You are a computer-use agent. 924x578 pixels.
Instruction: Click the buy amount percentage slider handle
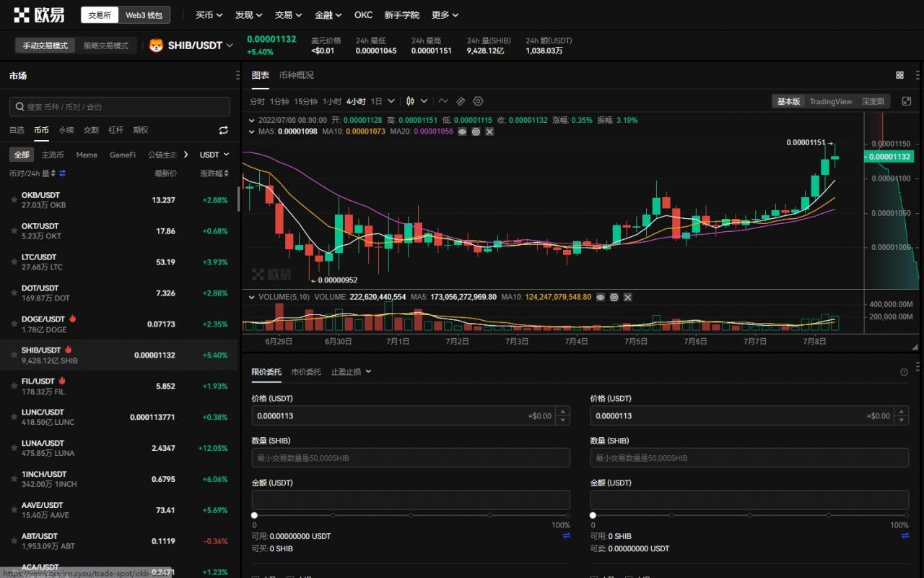(x=254, y=515)
